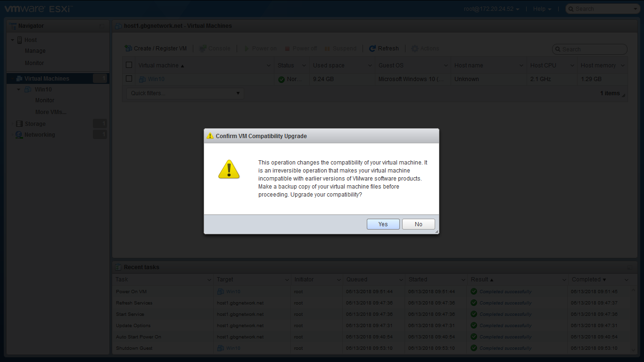Click the Refresh icon in toolbar
This screenshot has width=644, height=362.
(372, 49)
